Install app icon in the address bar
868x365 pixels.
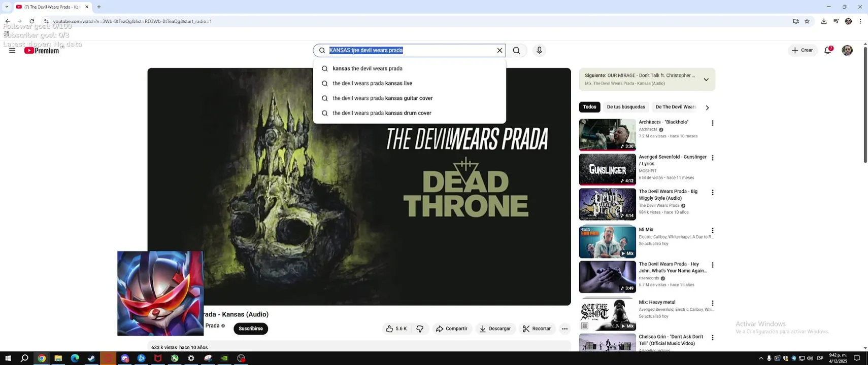[796, 21]
